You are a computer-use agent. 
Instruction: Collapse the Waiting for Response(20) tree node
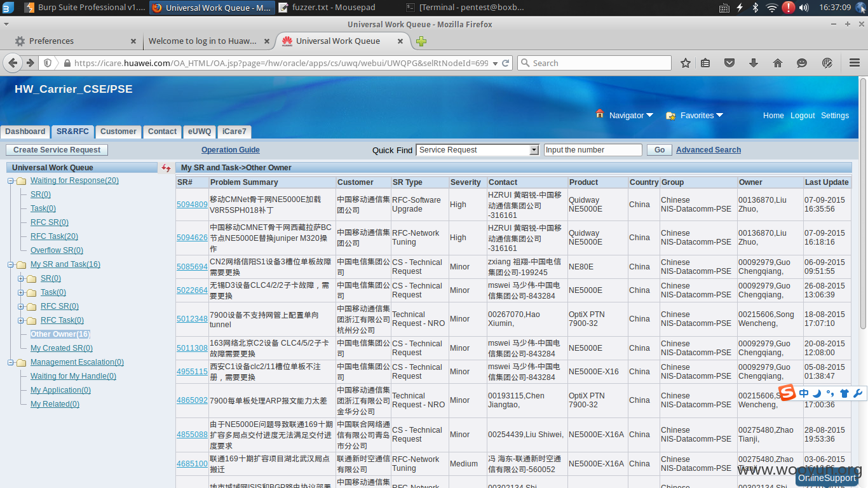tap(11, 181)
